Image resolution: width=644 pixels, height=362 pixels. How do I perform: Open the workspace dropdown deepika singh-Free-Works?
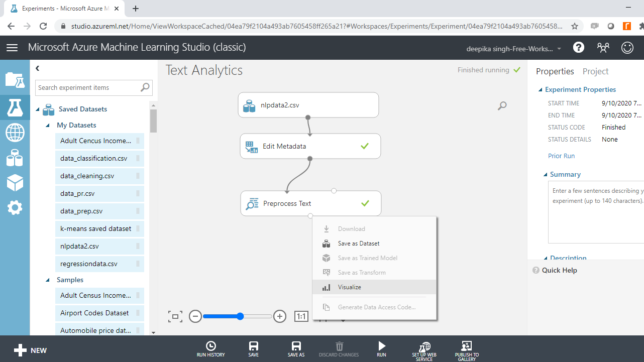(514, 49)
